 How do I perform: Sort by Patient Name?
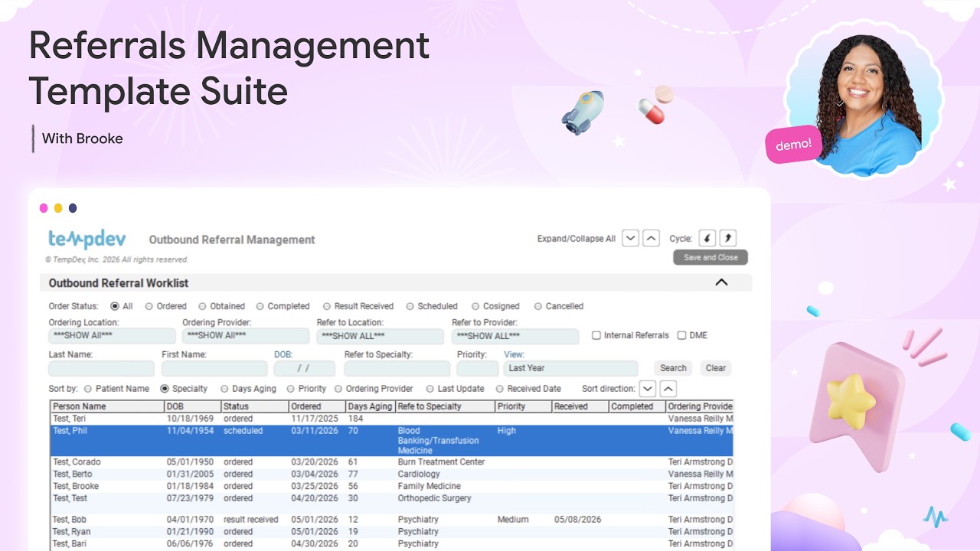point(88,389)
